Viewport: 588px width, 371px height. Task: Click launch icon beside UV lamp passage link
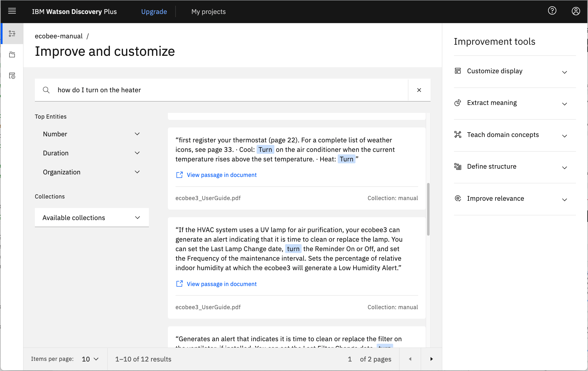(179, 284)
